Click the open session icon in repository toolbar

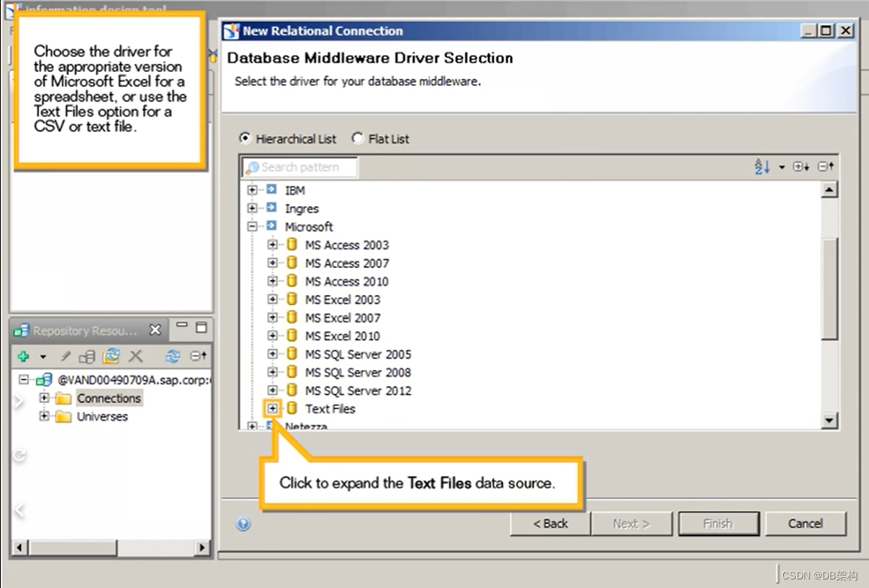click(x=87, y=356)
